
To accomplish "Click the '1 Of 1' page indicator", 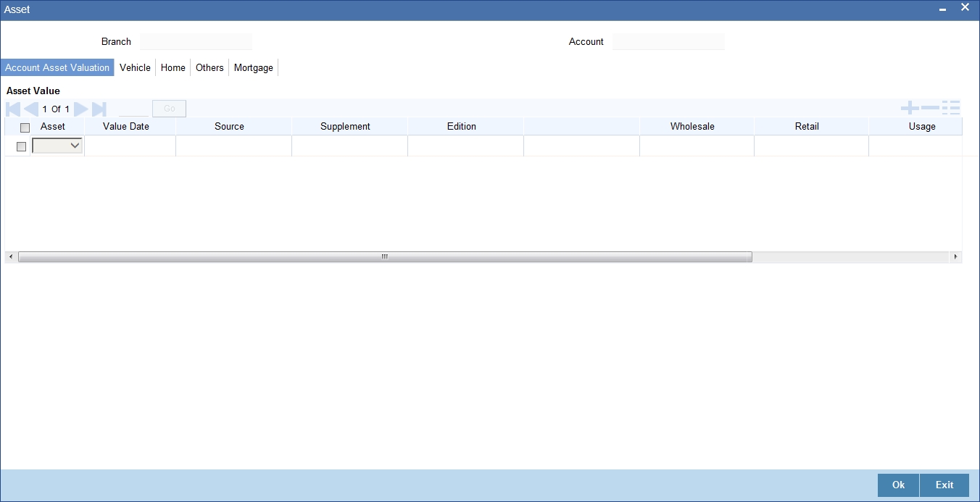I will (56, 109).
